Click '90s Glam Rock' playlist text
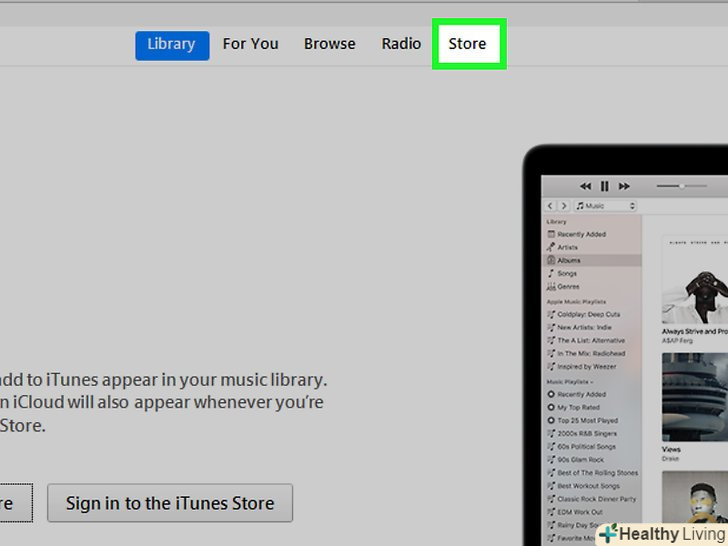 pos(581,459)
